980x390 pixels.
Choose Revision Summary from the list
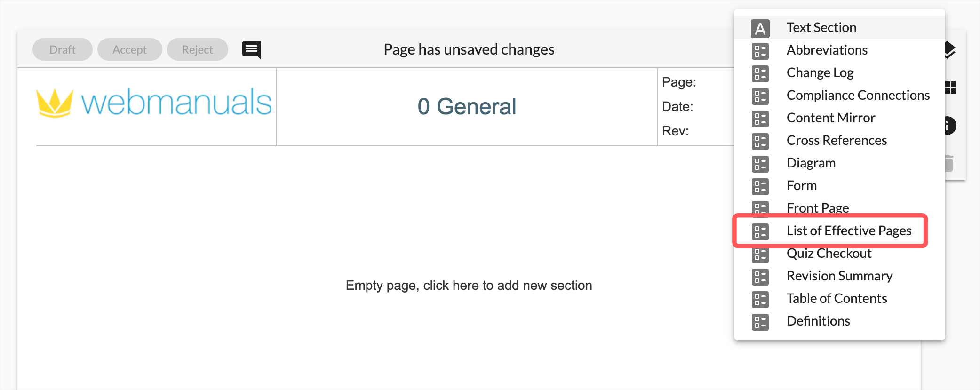click(x=839, y=276)
